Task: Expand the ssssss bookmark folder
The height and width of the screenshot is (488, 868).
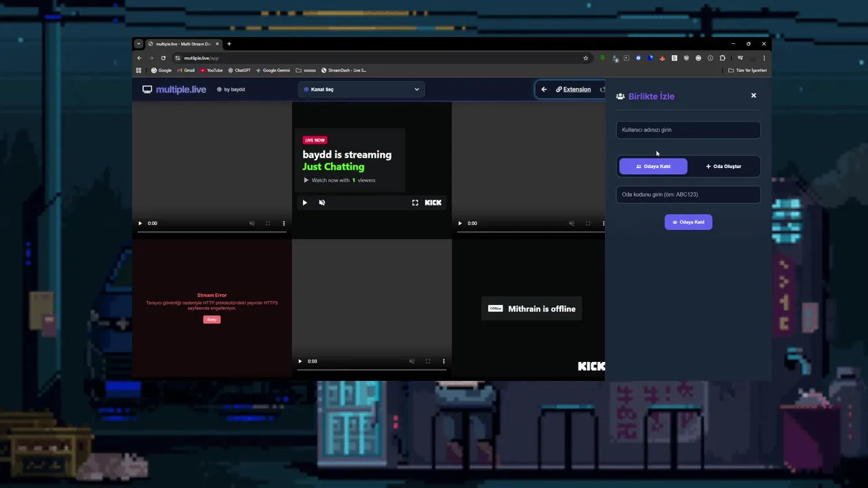Action: [x=306, y=70]
